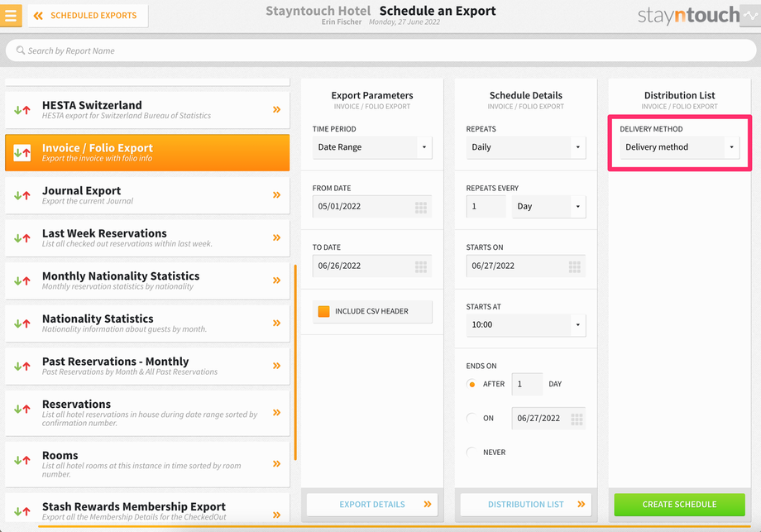Click the Reservations export arrows icon
The image size is (761, 532).
click(22, 410)
